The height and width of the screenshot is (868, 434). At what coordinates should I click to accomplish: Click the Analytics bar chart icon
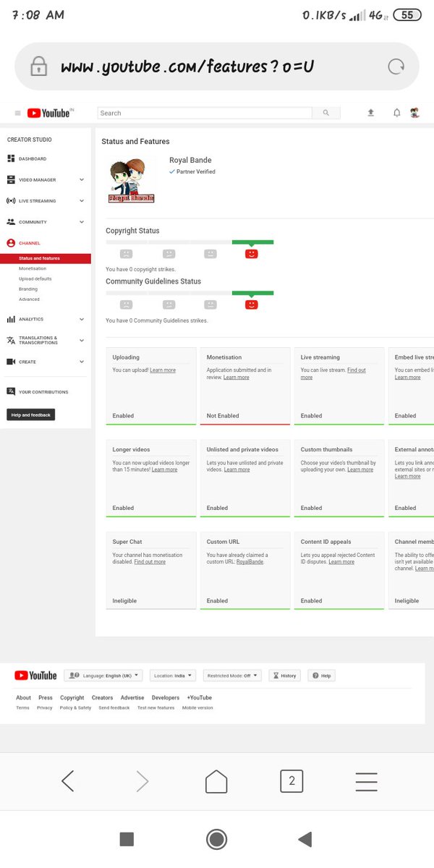pyautogui.click(x=11, y=319)
